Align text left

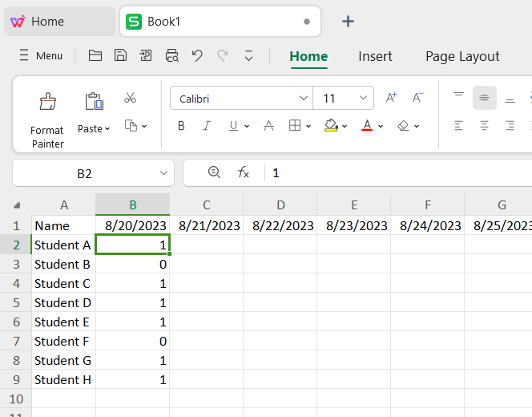coord(459,126)
